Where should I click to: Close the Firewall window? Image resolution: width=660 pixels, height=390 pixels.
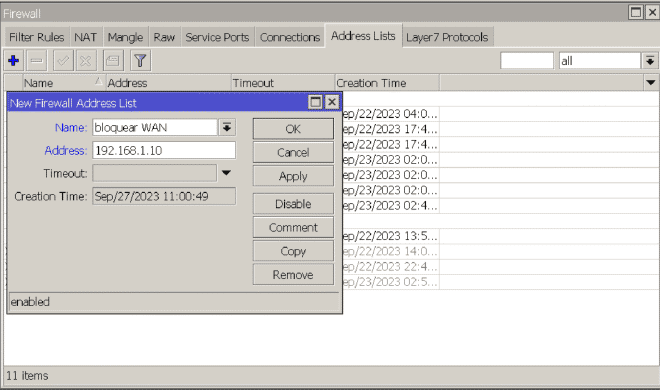point(652,12)
